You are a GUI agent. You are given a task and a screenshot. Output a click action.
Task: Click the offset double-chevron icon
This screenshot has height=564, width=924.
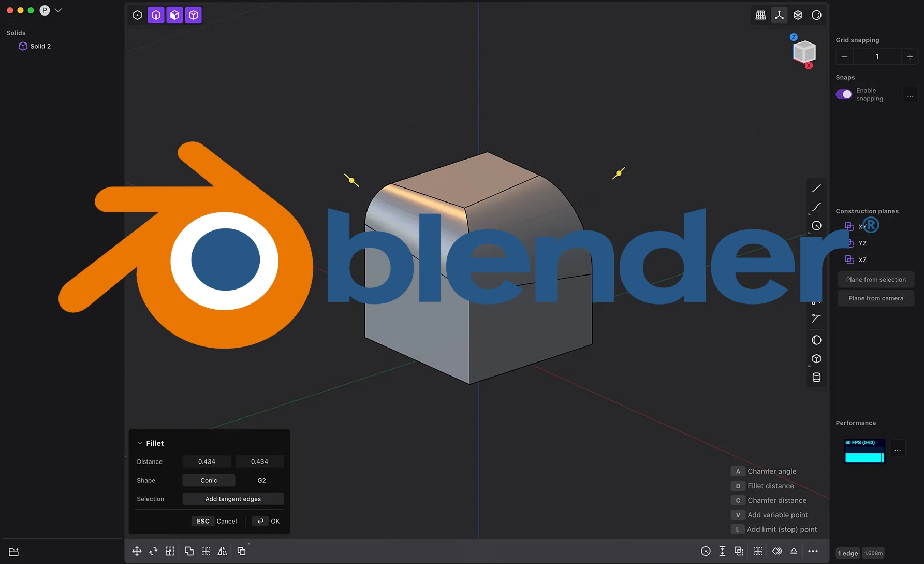point(777,551)
